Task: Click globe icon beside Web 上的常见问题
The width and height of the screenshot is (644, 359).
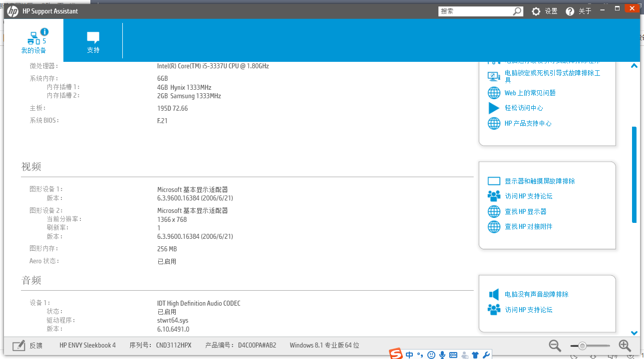Action: 494,93
